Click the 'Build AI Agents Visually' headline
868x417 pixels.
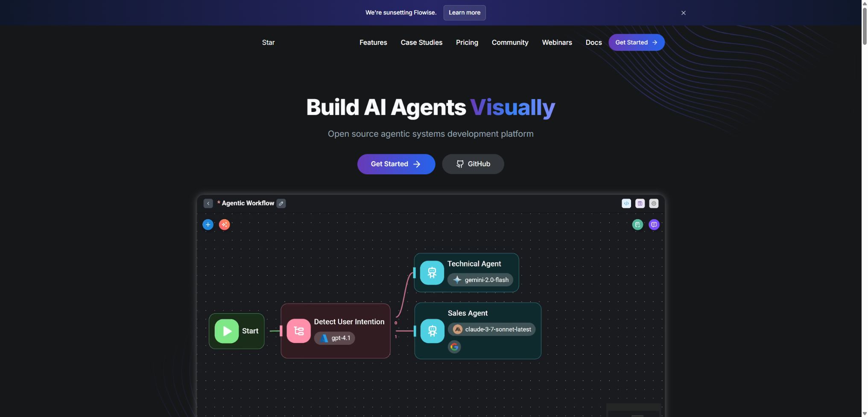[431, 107]
